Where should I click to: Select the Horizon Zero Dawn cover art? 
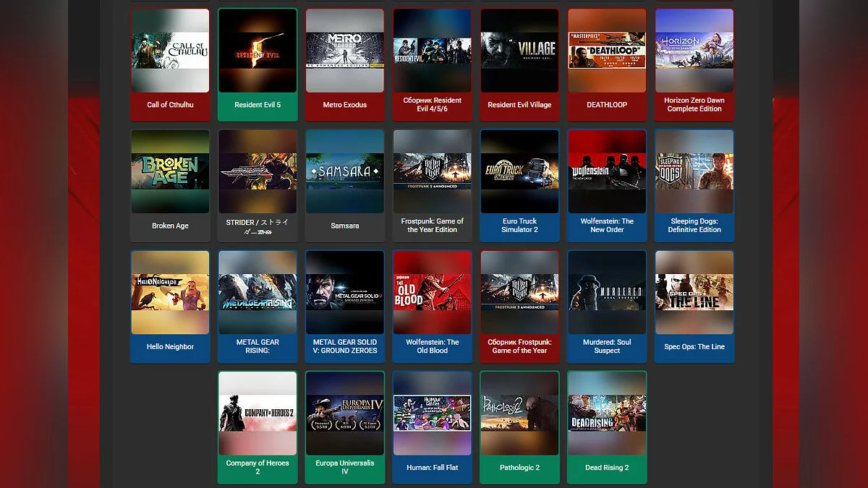pos(694,51)
